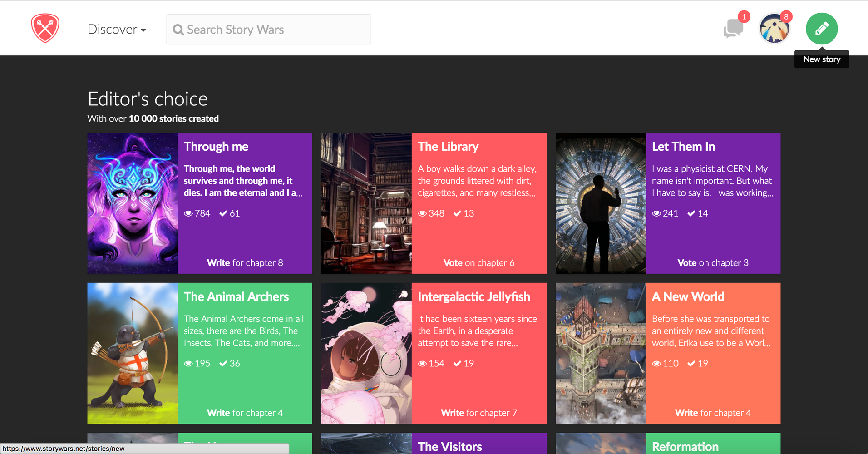Click 'The Animal Archers come in all sizes' excerpt

point(244,331)
